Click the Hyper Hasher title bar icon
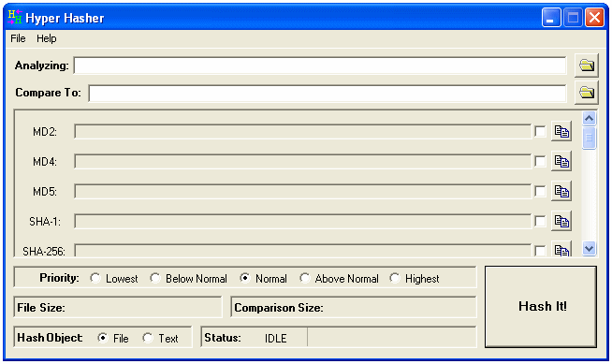Screen dimensions: 612x364 point(15,17)
